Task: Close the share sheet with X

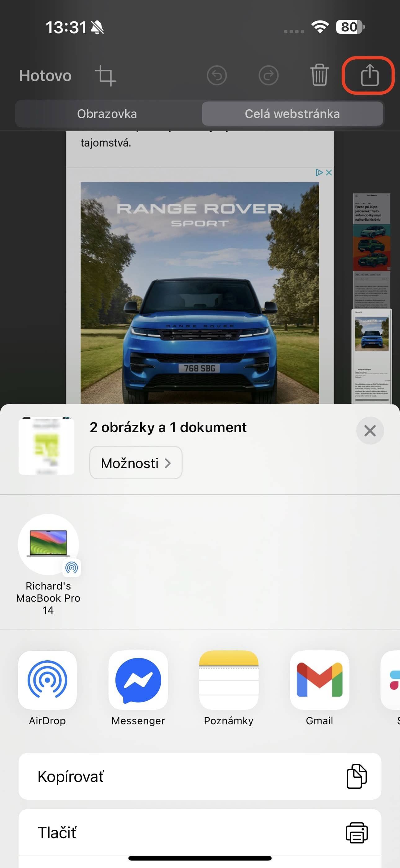Action: click(x=370, y=431)
